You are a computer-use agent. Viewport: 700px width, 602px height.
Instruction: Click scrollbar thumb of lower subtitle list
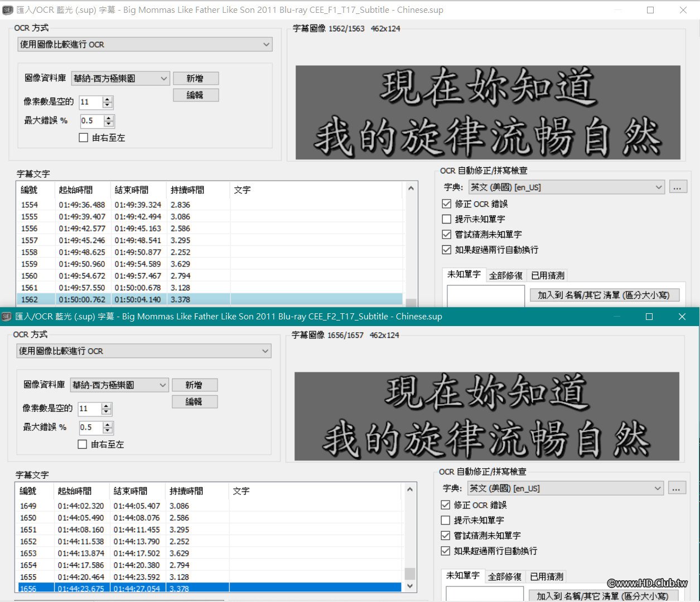point(410,574)
